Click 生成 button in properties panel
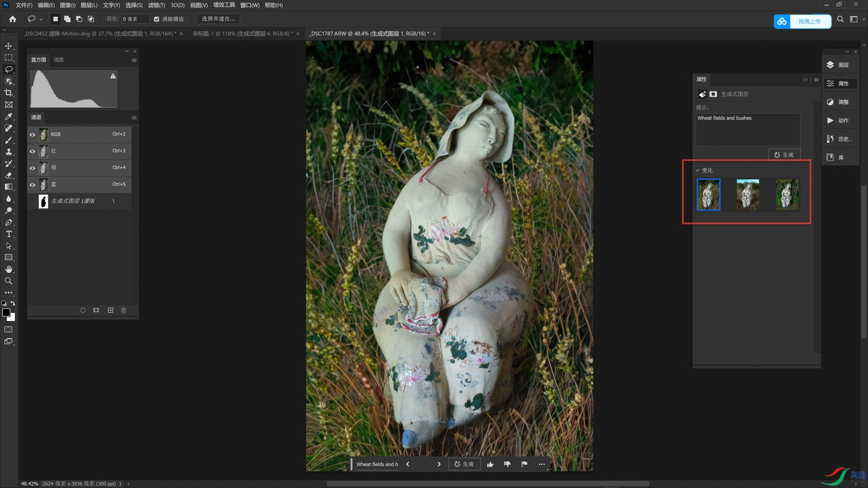This screenshot has width=868, height=488. (x=784, y=155)
